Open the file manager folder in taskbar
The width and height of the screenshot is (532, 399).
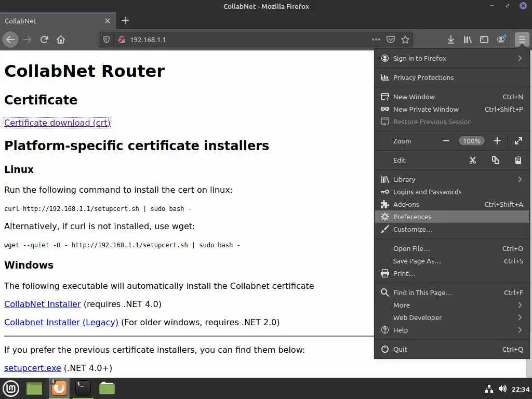pyautogui.click(x=107, y=388)
